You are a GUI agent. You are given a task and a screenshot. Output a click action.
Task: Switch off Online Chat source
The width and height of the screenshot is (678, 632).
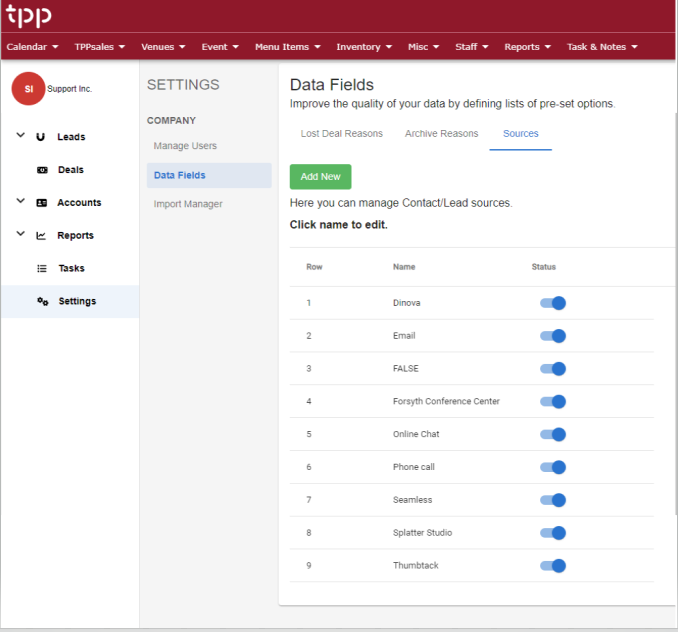553,434
